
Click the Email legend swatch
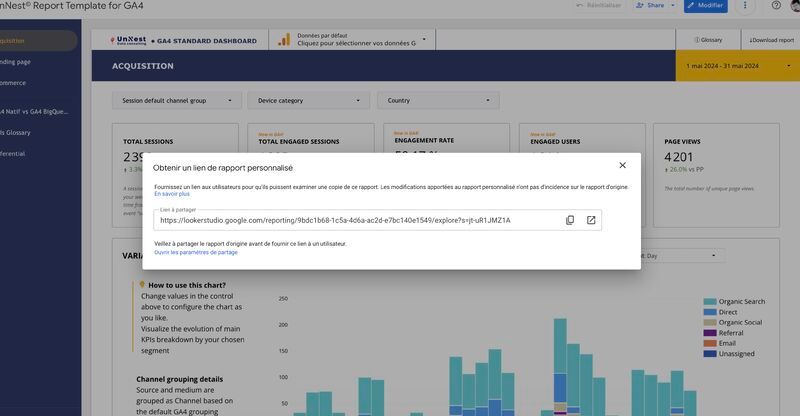coord(710,343)
